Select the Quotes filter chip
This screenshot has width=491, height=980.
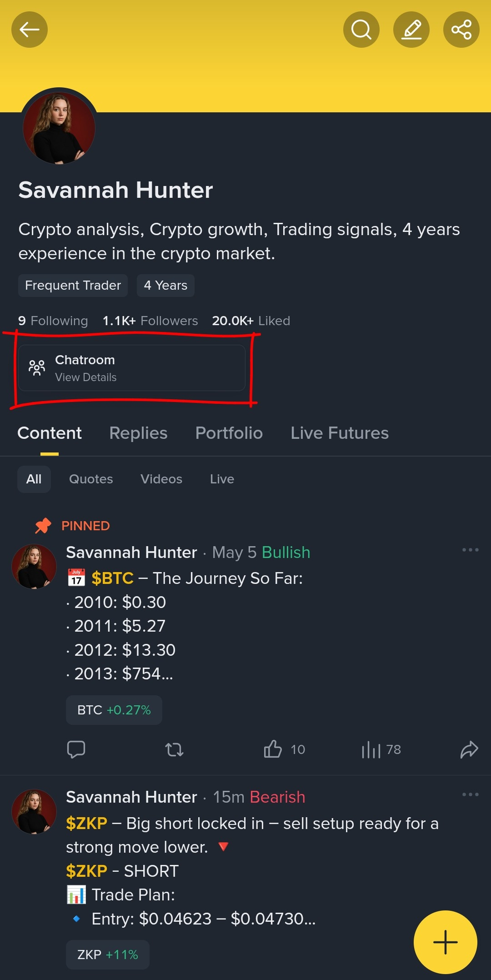(x=91, y=479)
